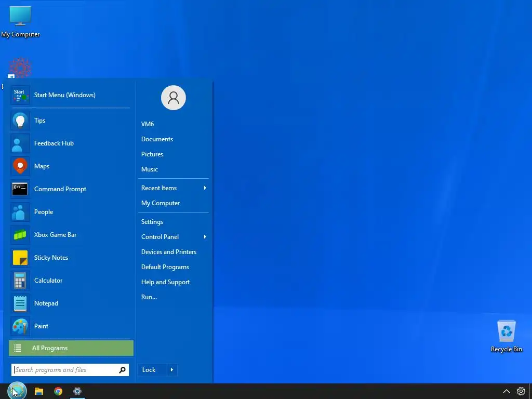Click the Recent Items label
The height and width of the screenshot is (399, 532).
tap(159, 188)
